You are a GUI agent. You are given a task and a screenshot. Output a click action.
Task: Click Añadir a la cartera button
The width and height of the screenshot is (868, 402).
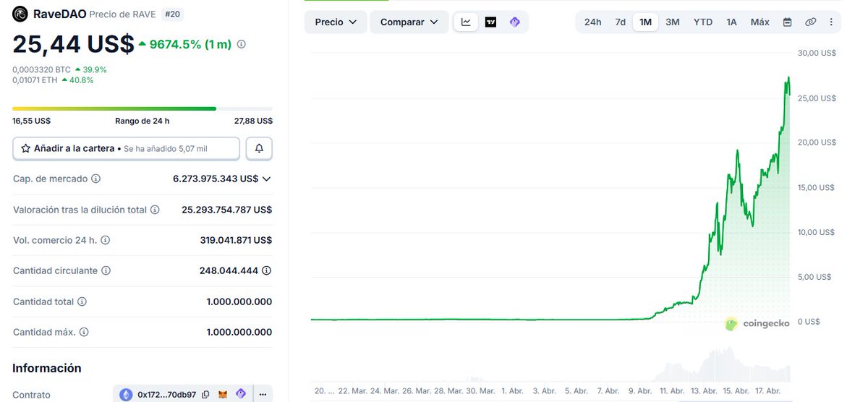[126, 148]
